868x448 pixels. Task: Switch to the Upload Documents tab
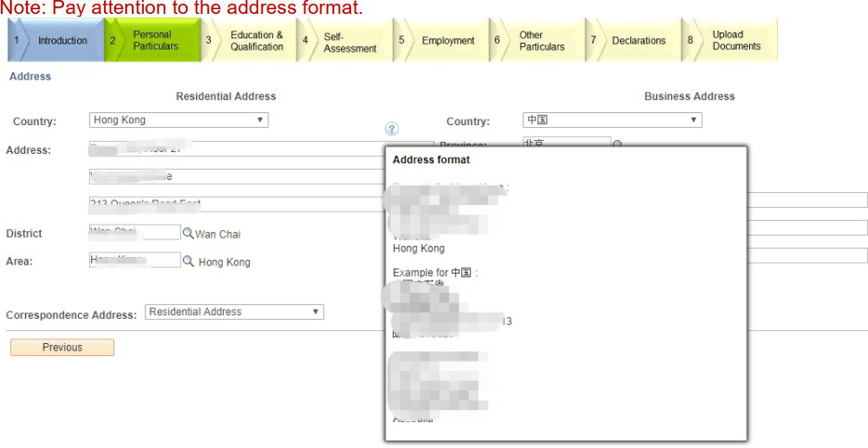(735, 41)
